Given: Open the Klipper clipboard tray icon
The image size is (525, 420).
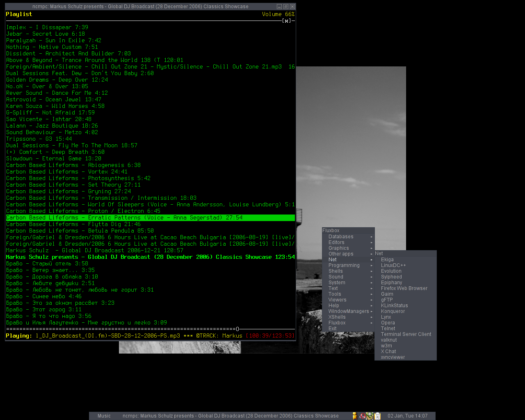Looking at the screenshot, I should (377, 416).
